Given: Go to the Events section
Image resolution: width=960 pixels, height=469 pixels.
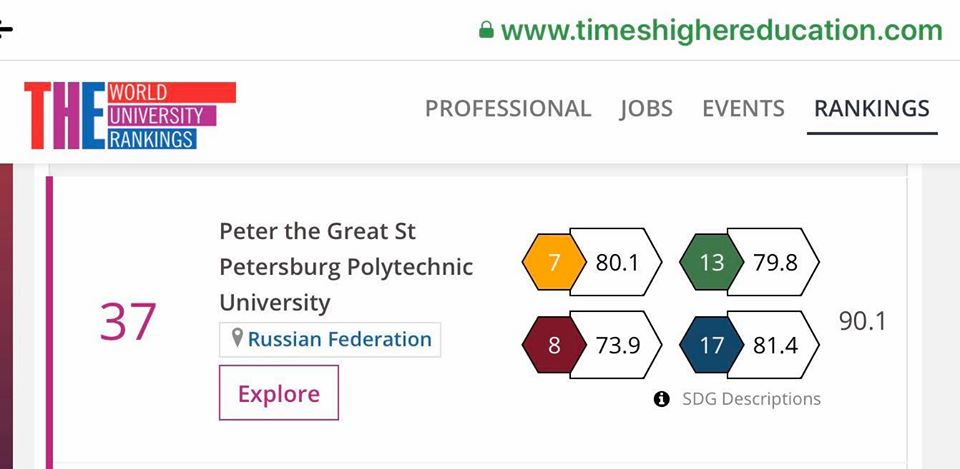Looking at the screenshot, I should 743,108.
